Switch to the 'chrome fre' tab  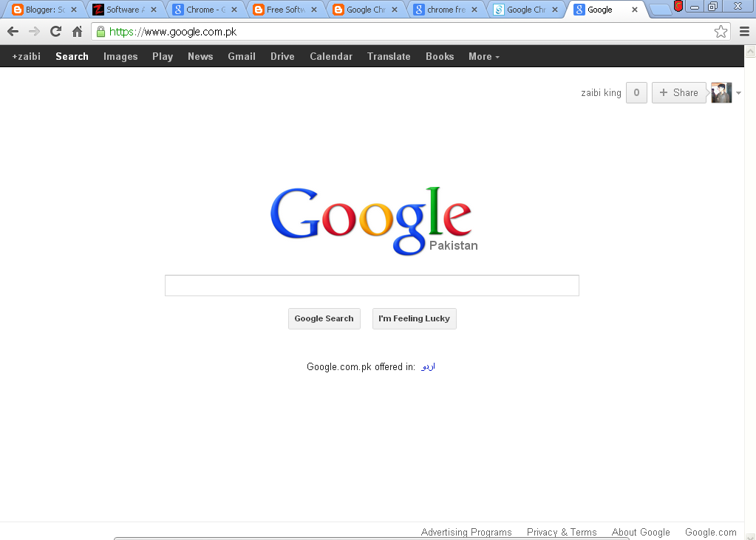[446, 10]
